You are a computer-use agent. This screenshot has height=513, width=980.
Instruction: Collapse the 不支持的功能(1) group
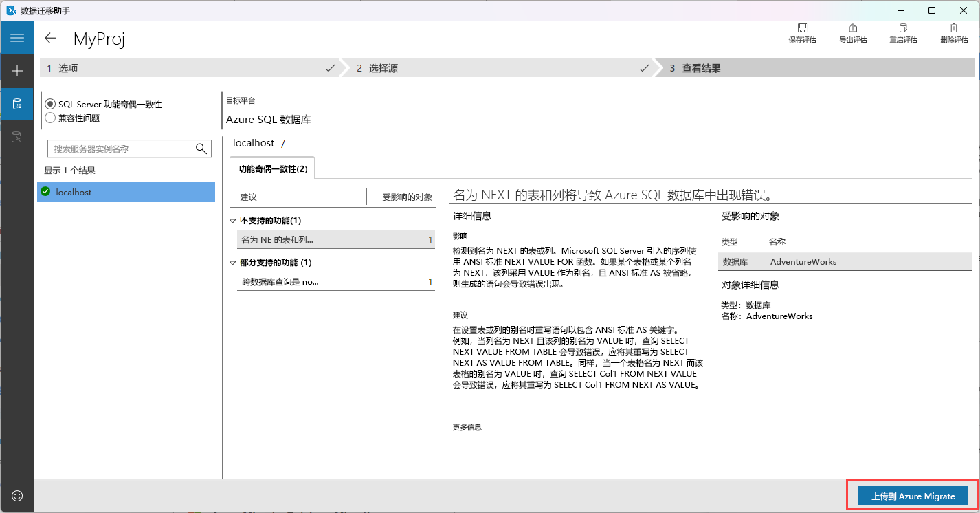click(233, 221)
